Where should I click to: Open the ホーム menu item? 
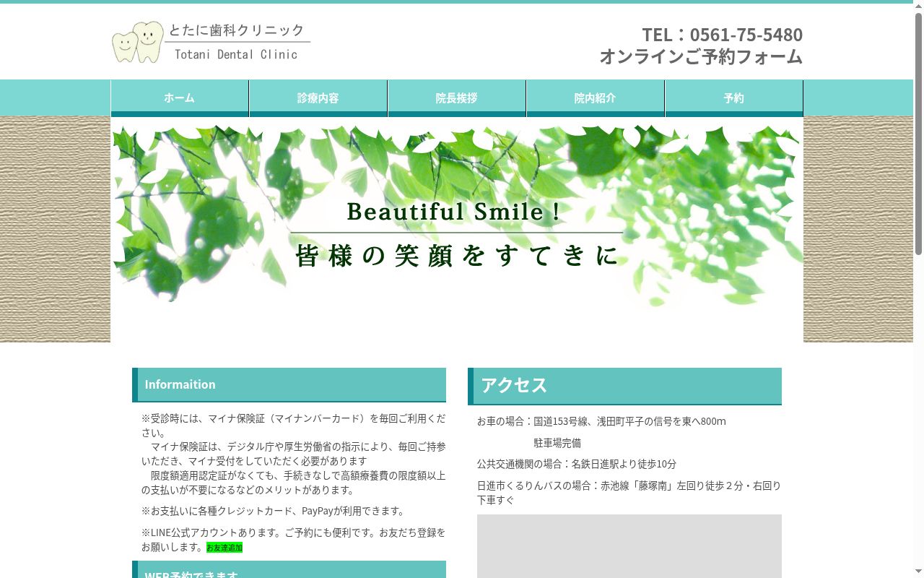pyautogui.click(x=180, y=98)
